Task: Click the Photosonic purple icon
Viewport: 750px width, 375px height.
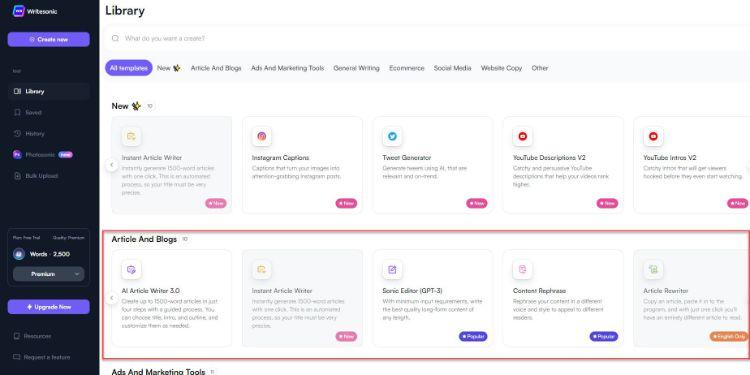Action: [17, 154]
